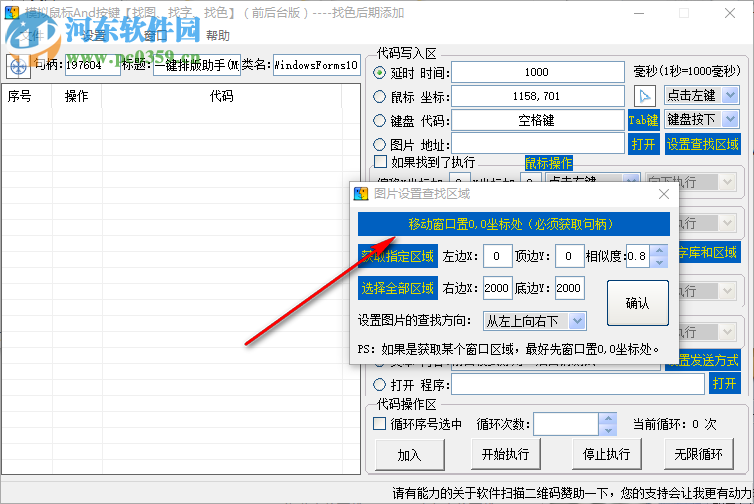Click 打开 button next to 打开 程序
The height and width of the screenshot is (504, 754).
point(724,383)
